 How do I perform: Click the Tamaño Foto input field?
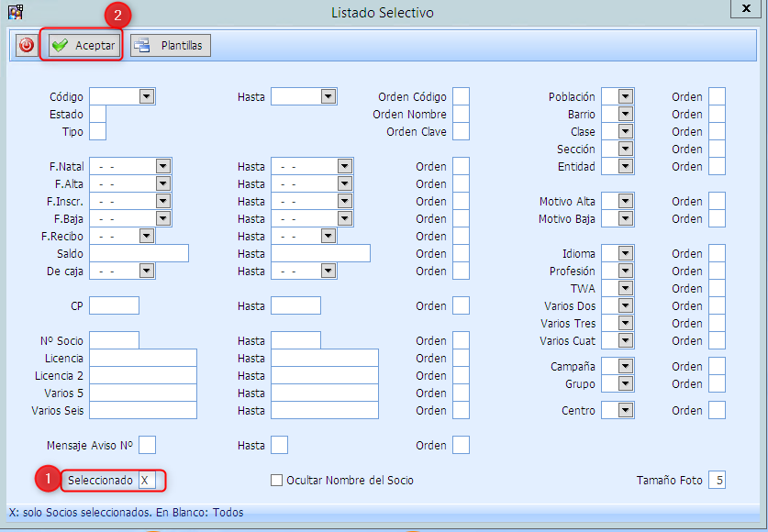(x=717, y=481)
